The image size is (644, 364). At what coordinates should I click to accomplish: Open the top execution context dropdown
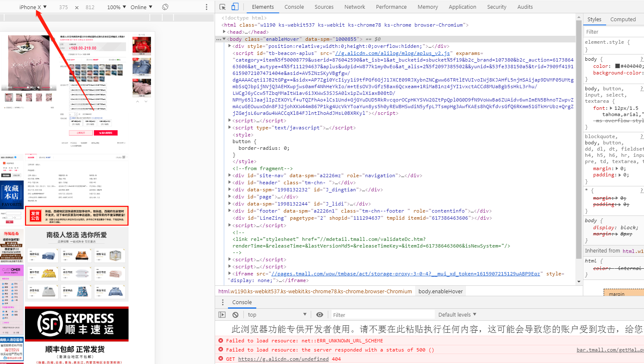(277, 315)
